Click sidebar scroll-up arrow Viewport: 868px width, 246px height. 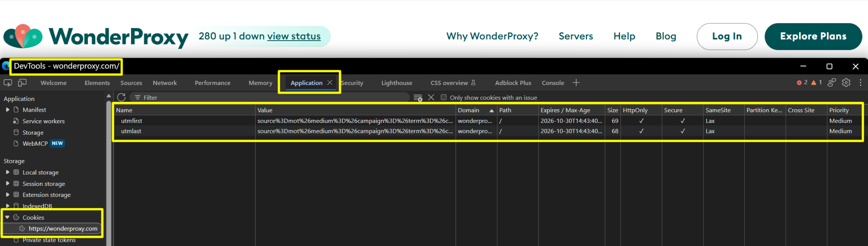point(108,96)
